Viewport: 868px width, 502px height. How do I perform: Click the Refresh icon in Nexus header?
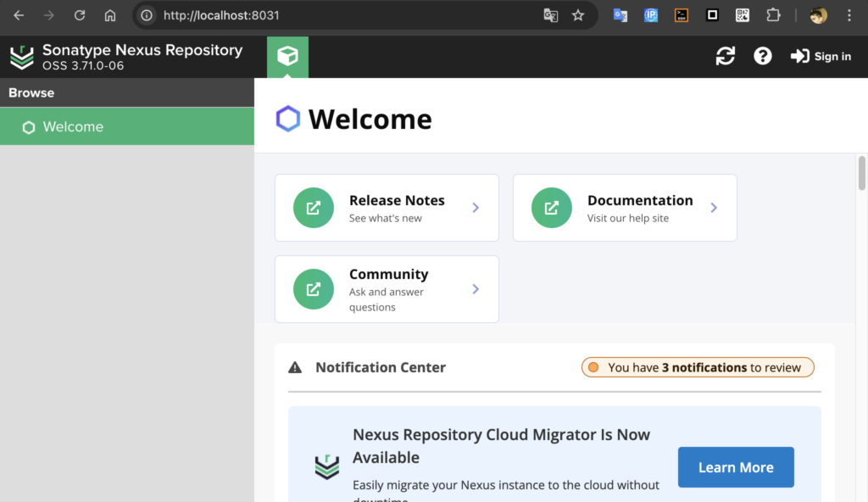(x=726, y=56)
